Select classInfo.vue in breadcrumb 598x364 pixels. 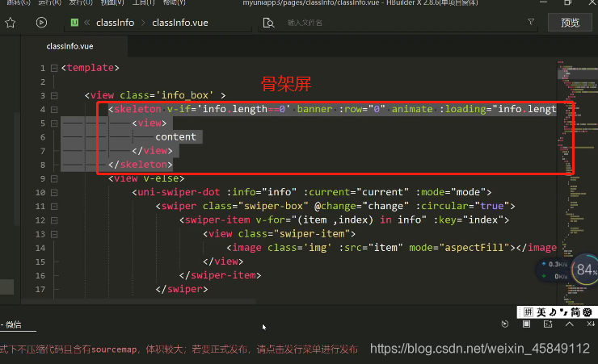click(180, 23)
